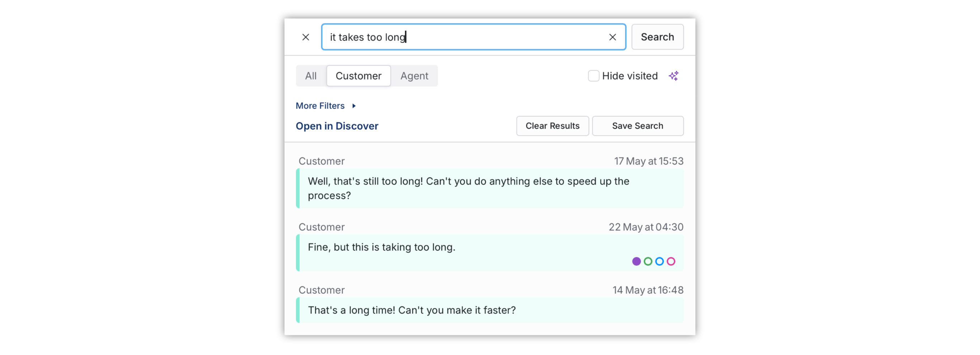Image resolution: width=980 pixels, height=355 pixels.
Task: Click the Clear Results button
Action: pyautogui.click(x=552, y=126)
